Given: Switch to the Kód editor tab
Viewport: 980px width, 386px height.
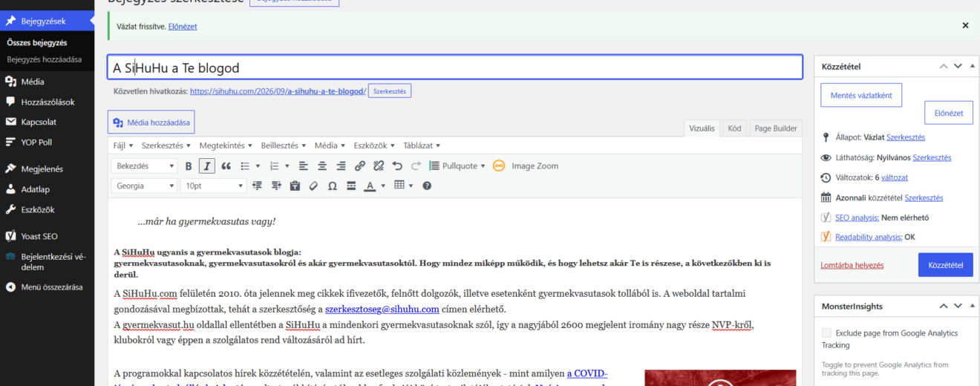Looking at the screenshot, I should tap(734, 128).
